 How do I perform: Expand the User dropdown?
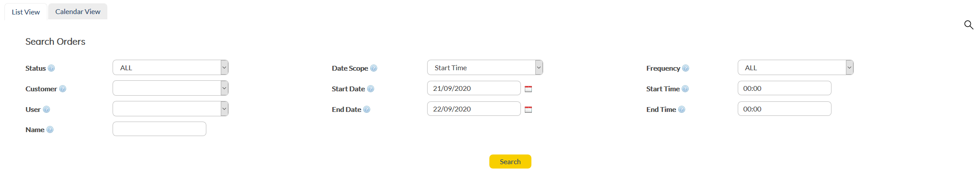coord(224,109)
